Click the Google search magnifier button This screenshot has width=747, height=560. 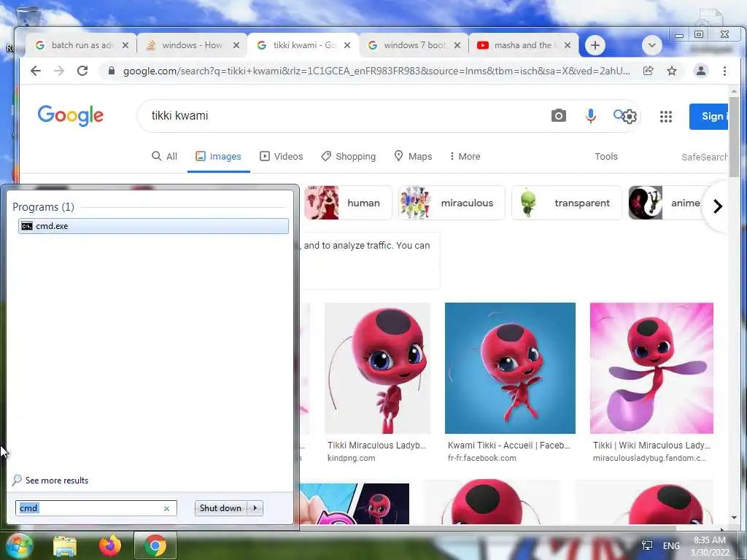click(x=619, y=114)
